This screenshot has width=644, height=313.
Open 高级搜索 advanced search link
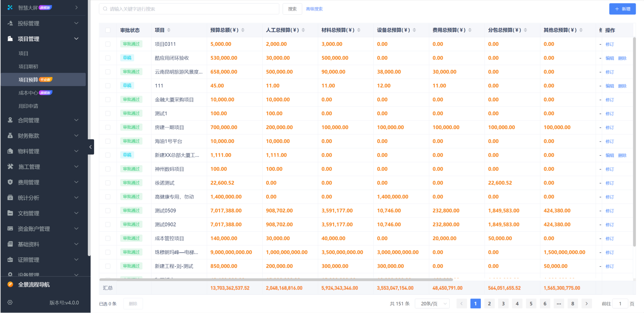click(x=314, y=9)
